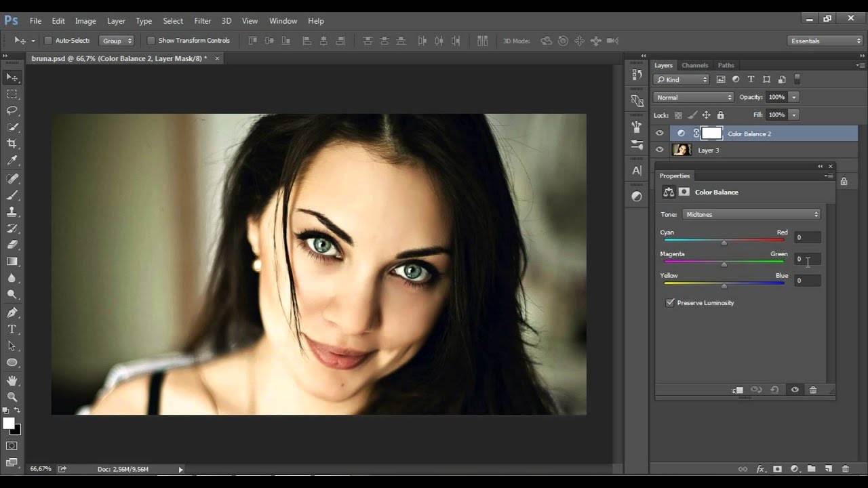
Task: Enable Show Transform Controls checkbox
Action: (x=151, y=41)
